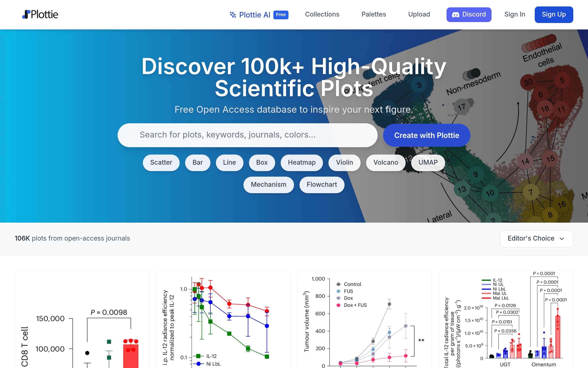Click the '106K plots from open-access journals' text
The width and height of the screenshot is (588, 368).
(x=72, y=238)
